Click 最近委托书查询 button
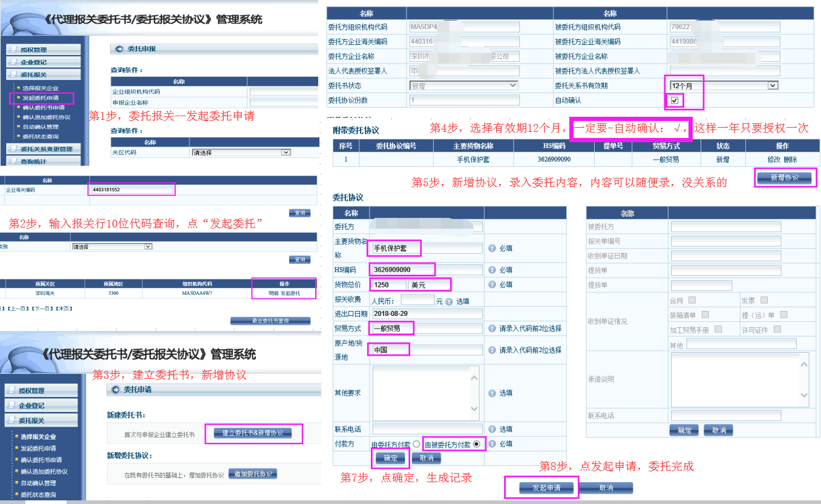Viewport: 821px width, 504px height. (x=270, y=321)
